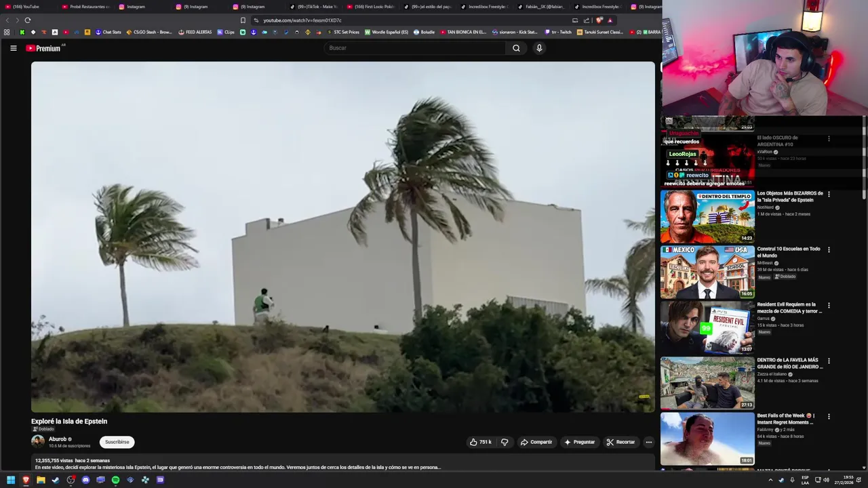Screen dimensions: 868x488
Task: Go to YouTube Premium home logo
Action: pyautogui.click(x=45, y=48)
